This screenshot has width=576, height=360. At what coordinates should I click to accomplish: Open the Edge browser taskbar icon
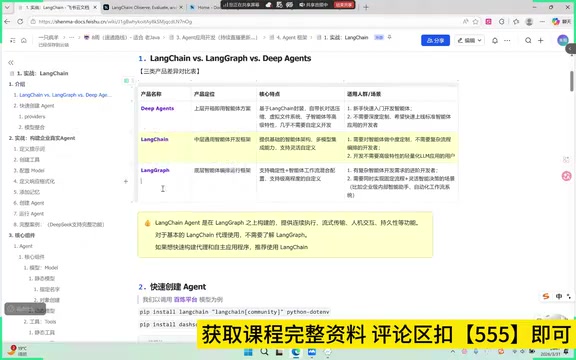click(296, 352)
